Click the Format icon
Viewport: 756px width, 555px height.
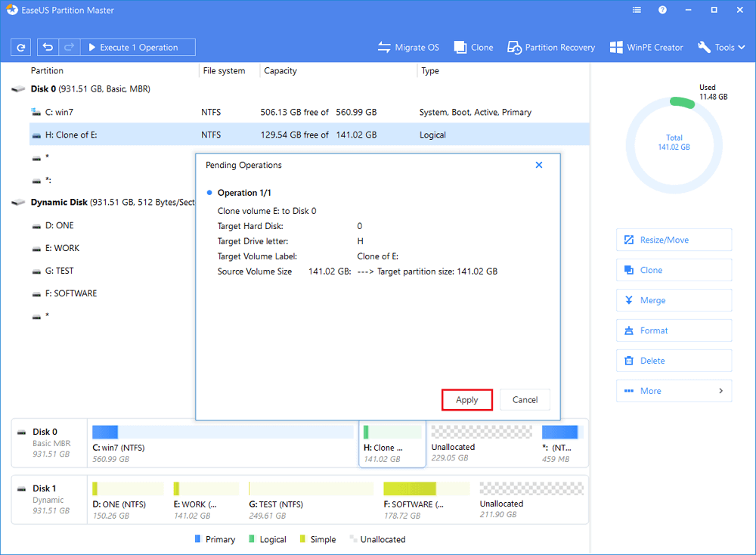coord(629,330)
